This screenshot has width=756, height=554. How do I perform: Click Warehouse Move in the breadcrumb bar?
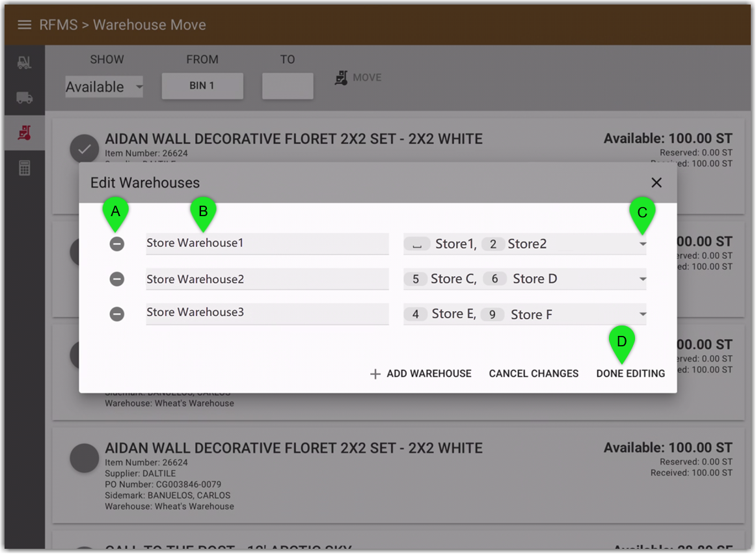(x=150, y=25)
